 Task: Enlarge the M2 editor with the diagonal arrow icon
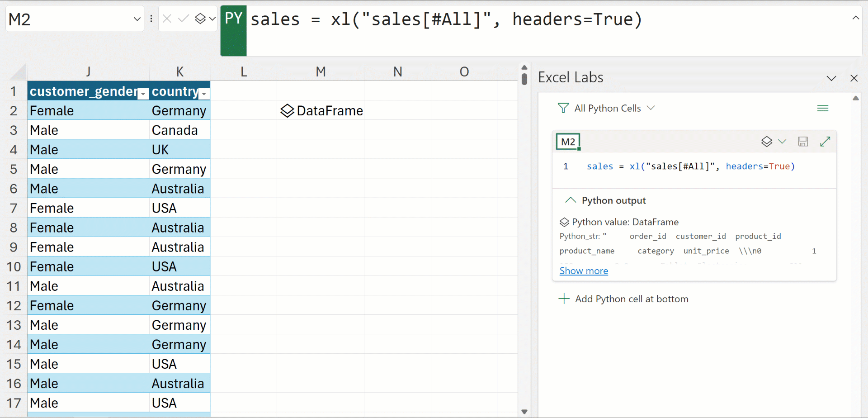click(826, 141)
